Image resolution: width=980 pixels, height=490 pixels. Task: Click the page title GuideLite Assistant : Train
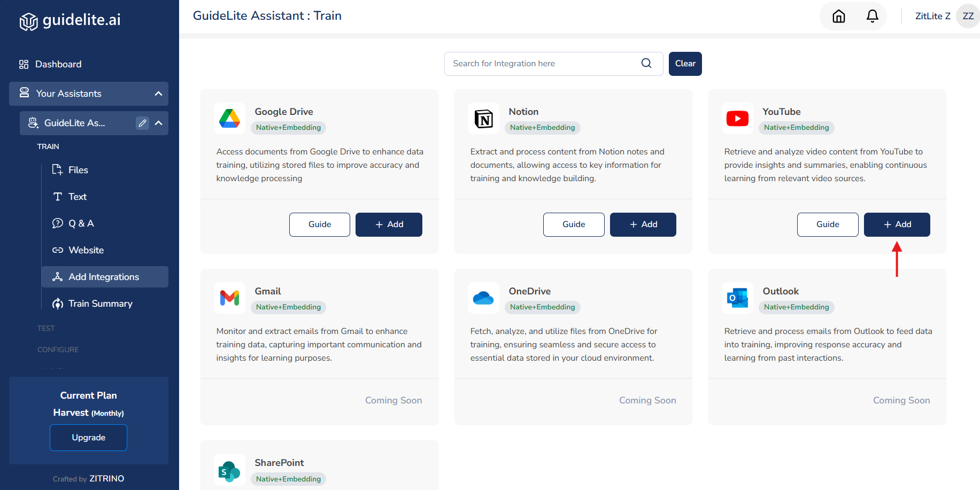coord(267,15)
